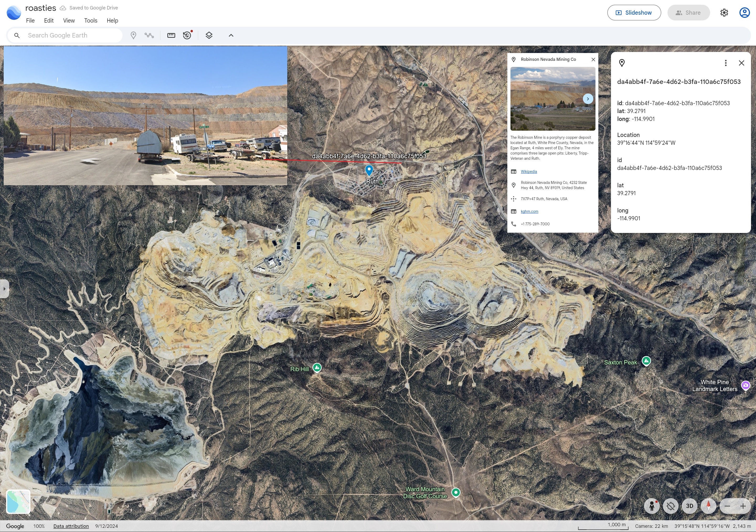The height and width of the screenshot is (532, 756).
Task: Open the Help menu
Action: (x=112, y=20)
